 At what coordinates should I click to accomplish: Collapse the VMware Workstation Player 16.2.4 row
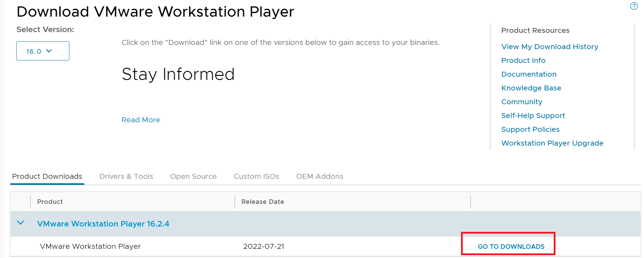21,223
